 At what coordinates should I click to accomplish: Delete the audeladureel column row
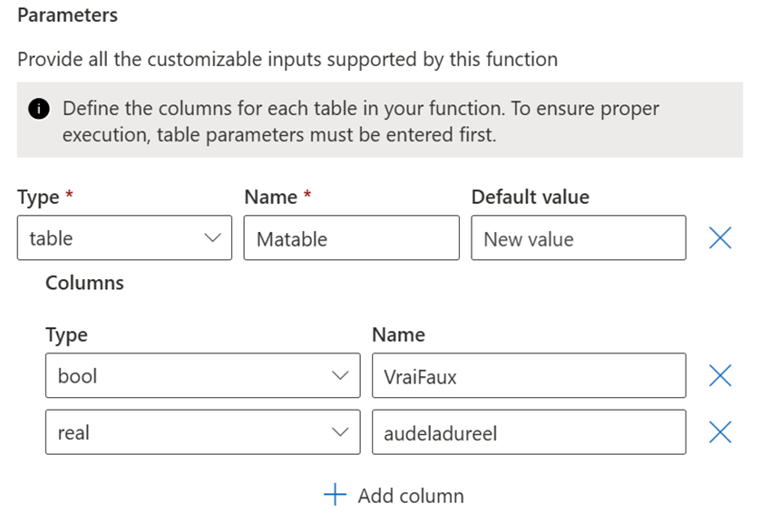coord(719,432)
